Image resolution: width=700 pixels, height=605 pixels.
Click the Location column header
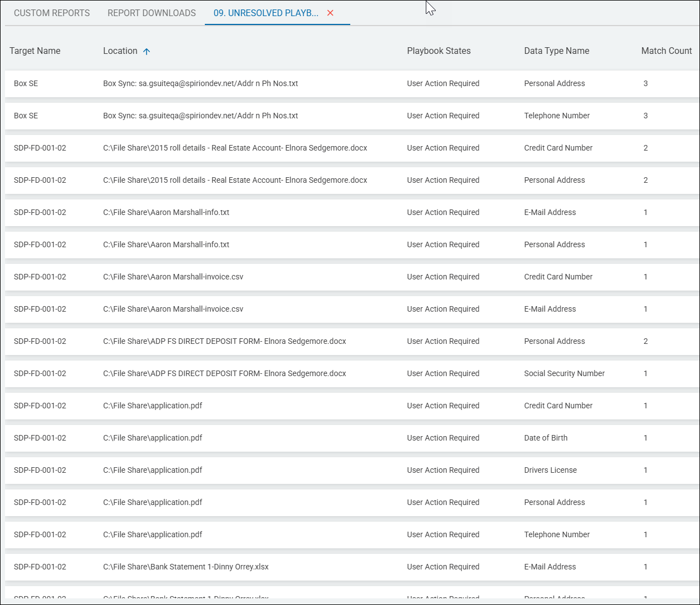(120, 51)
